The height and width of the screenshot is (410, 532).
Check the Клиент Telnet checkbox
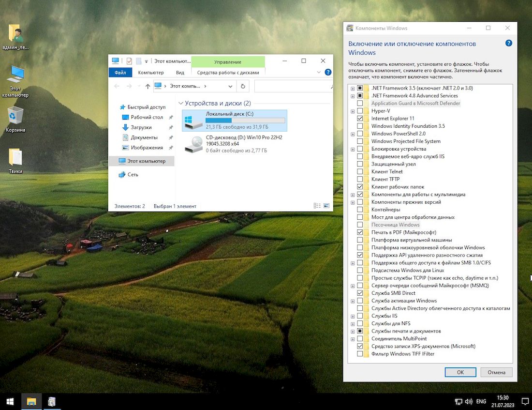coord(360,172)
